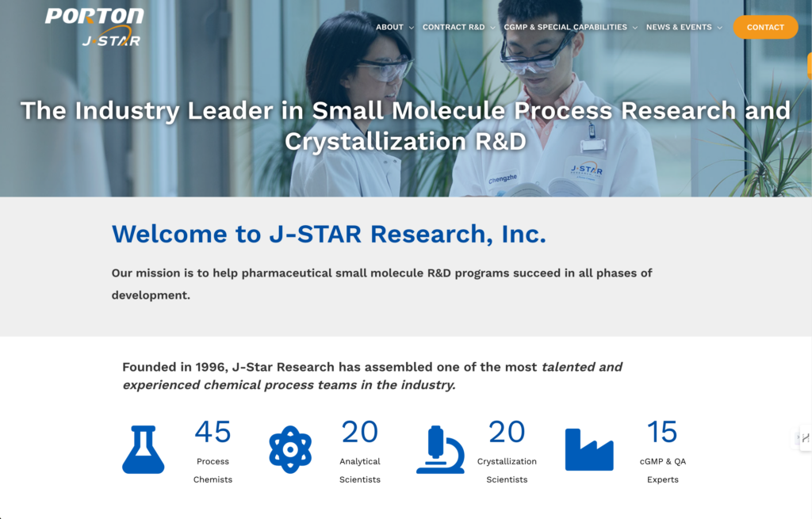Click the Porton J-STAR logo

[x=94, y=27]
